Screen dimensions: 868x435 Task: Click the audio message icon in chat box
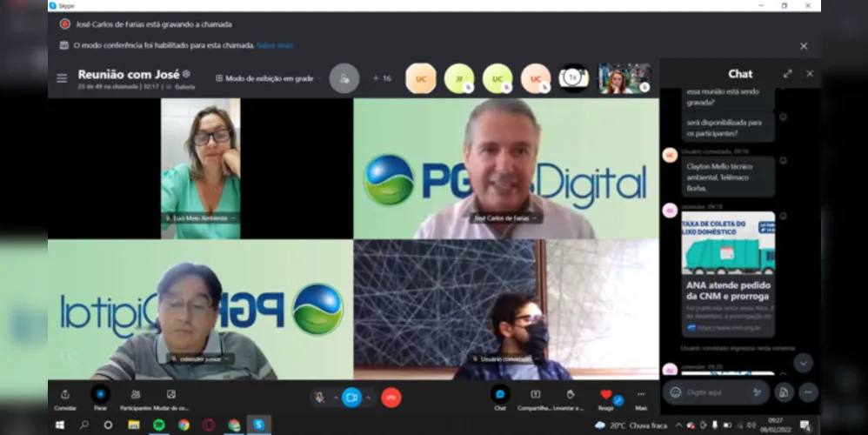(757, 392)
